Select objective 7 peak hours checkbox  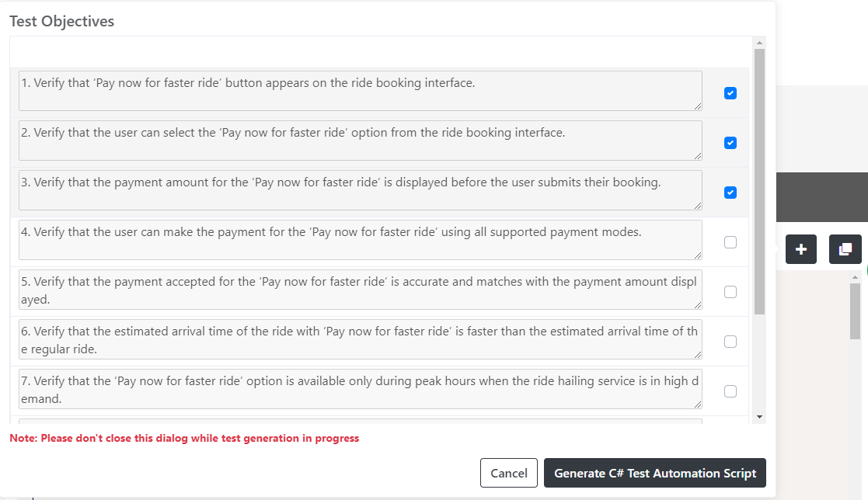coord(730,391)
